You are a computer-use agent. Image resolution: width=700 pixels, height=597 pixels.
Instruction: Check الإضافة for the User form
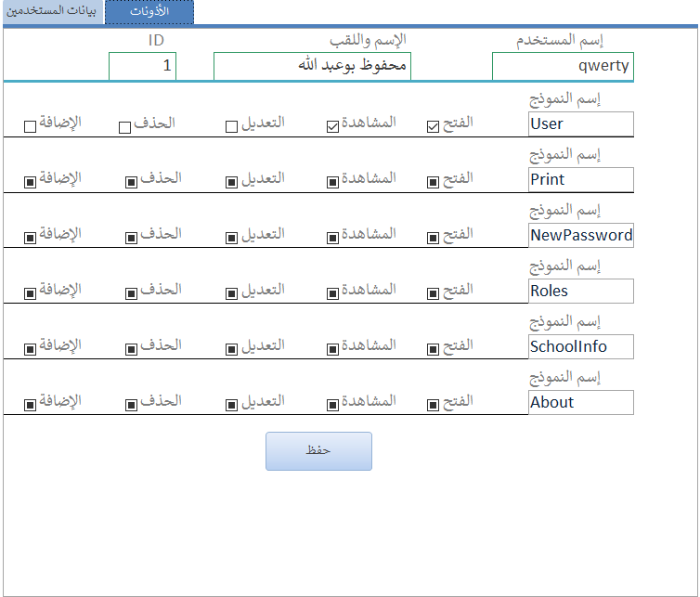[31, 127]
